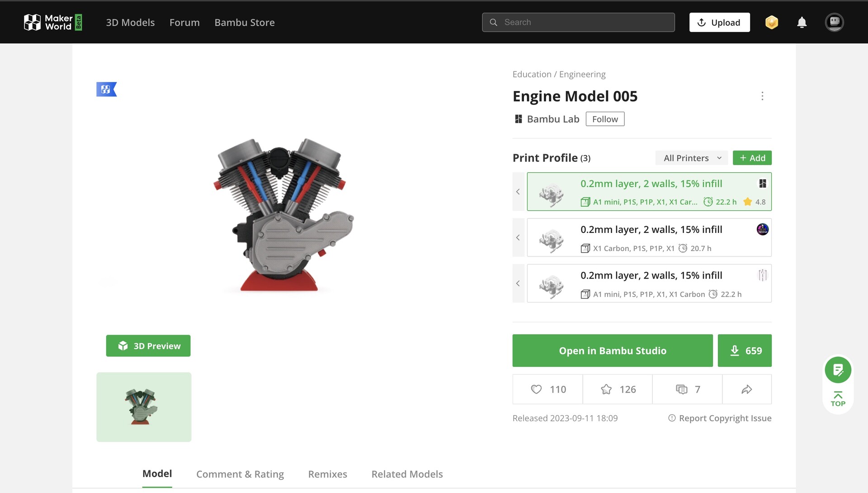The height and width of the screenshot is (493, 868).
Task: Click the Upload button
Action: 719,22
